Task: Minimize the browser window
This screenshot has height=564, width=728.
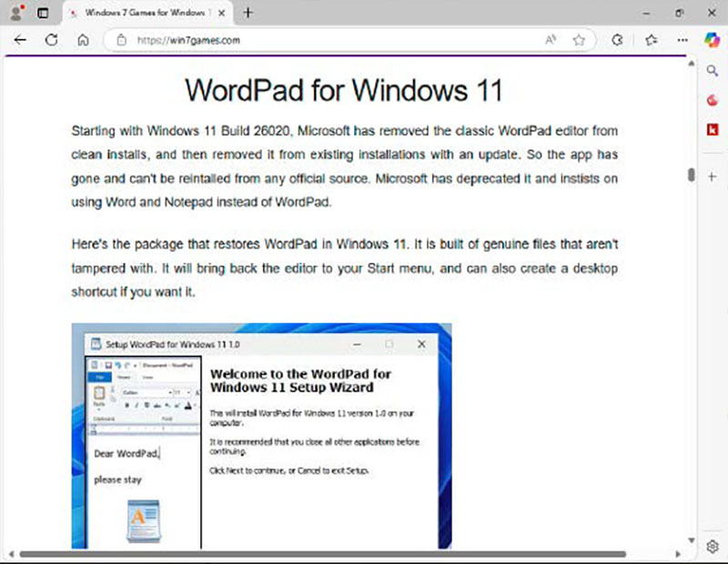Action: [646, 13]
